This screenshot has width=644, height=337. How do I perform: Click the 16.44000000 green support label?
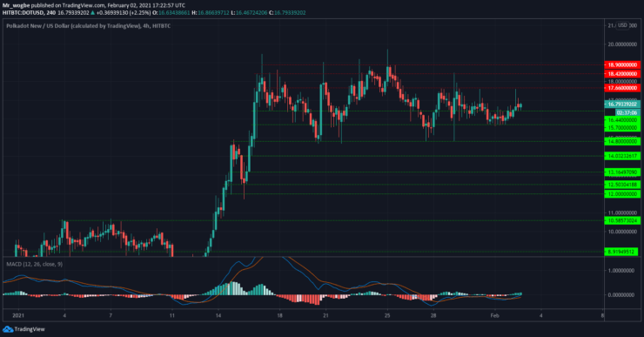pyautogui.click(x=622, y=120)
